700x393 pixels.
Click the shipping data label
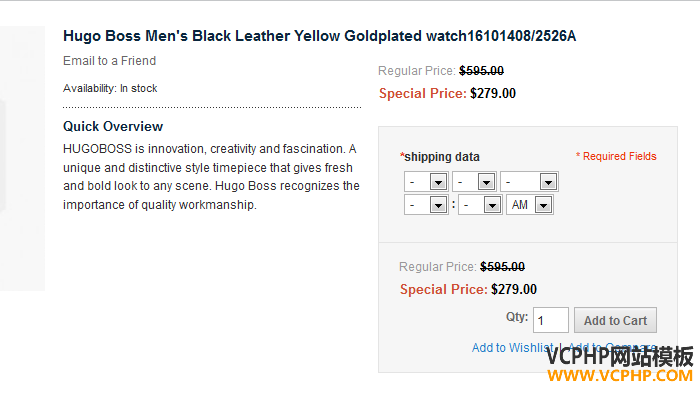[440, 157]
